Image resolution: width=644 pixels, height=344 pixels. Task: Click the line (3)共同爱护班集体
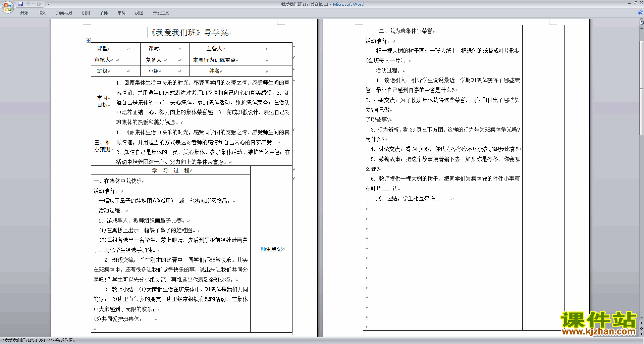click(118, 319)
